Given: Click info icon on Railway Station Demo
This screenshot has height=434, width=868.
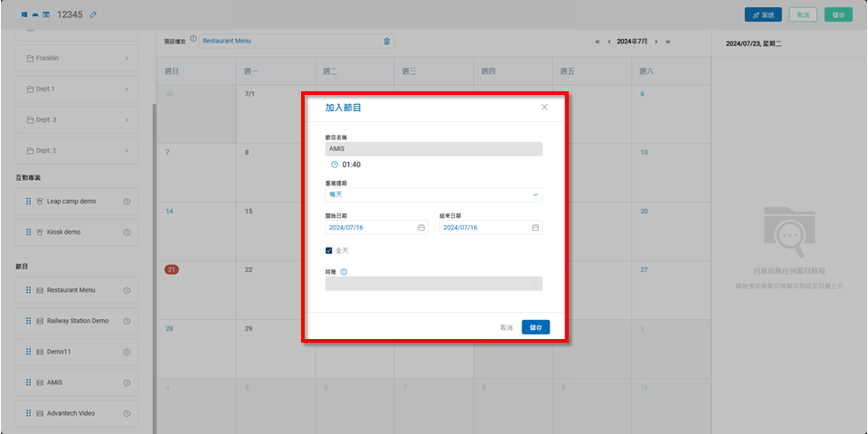Looking at the screenshot, I should pyautogui.click(x=127, y=321).
